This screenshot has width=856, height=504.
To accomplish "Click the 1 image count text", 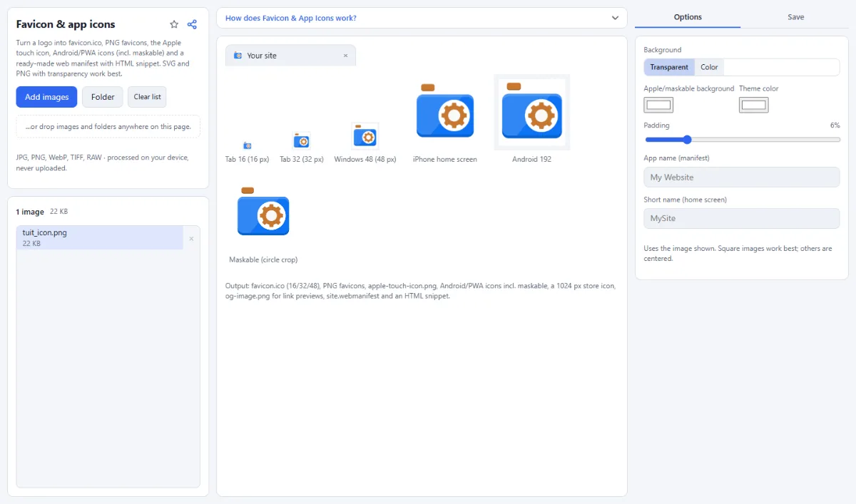I will coord(30,212).
